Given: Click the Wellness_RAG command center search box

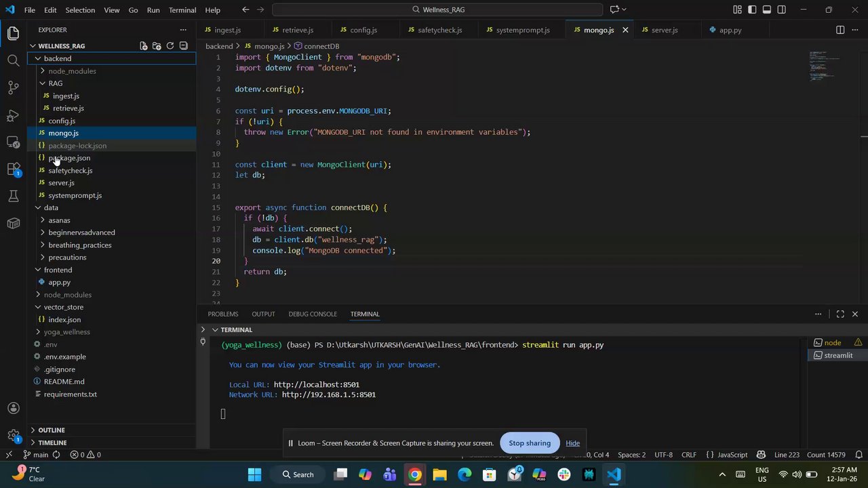Looking at the screenshot, I should tap(437, 9).
